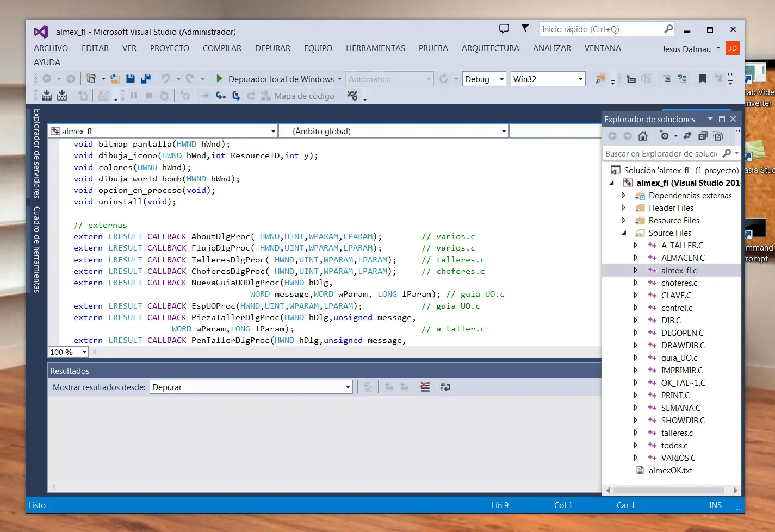
Task: Open the feedback speech bubble icon
Action: point(504,29)
